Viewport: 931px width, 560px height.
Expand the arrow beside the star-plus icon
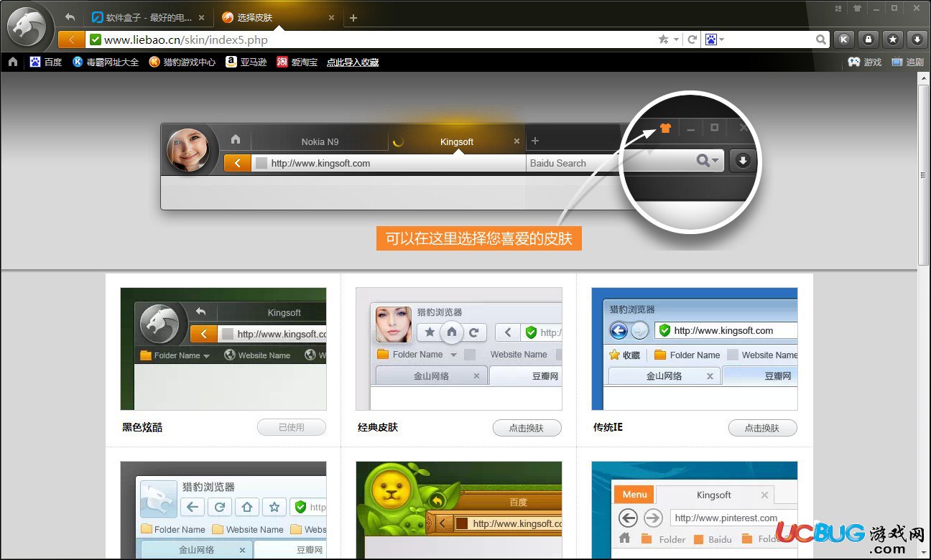pyautogui.click(x=677, y=39)
